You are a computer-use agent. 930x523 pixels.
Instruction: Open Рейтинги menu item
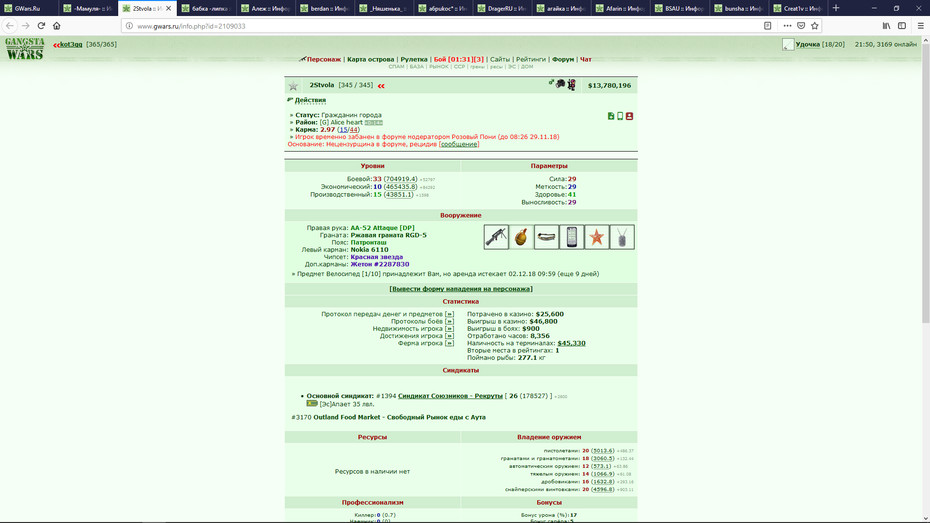coord(530,59)
